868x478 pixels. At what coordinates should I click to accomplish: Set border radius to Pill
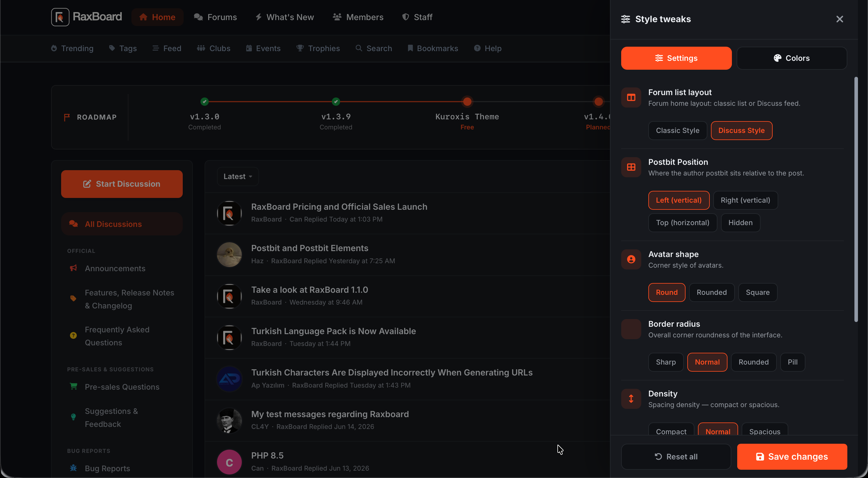click(x=792, y=362)
